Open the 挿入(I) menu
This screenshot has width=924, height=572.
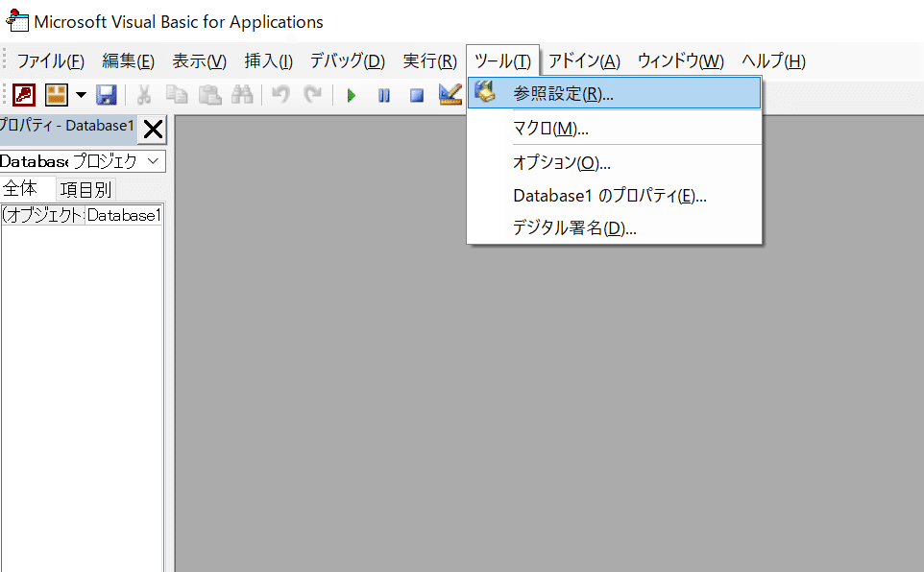[268, 60]
